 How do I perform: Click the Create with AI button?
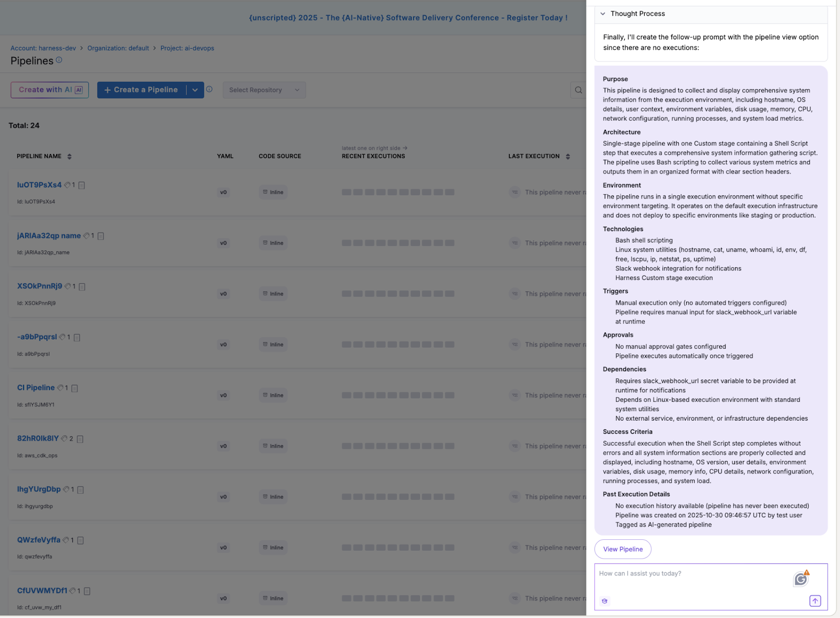50,90
